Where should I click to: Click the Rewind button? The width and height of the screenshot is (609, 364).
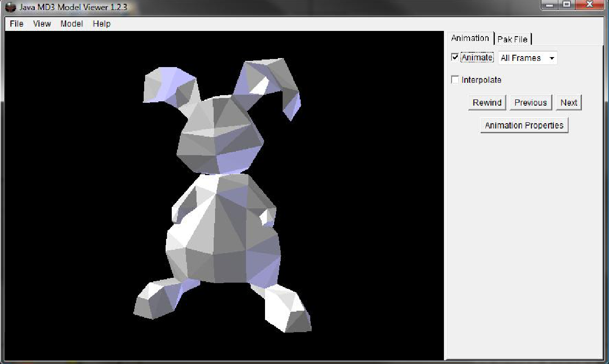(x=487, y=102)
